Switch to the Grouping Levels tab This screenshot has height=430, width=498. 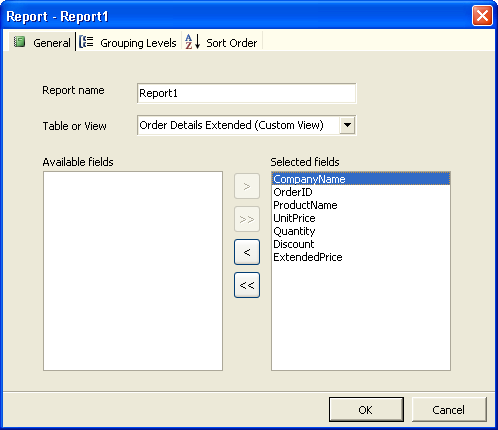(128, 43)
